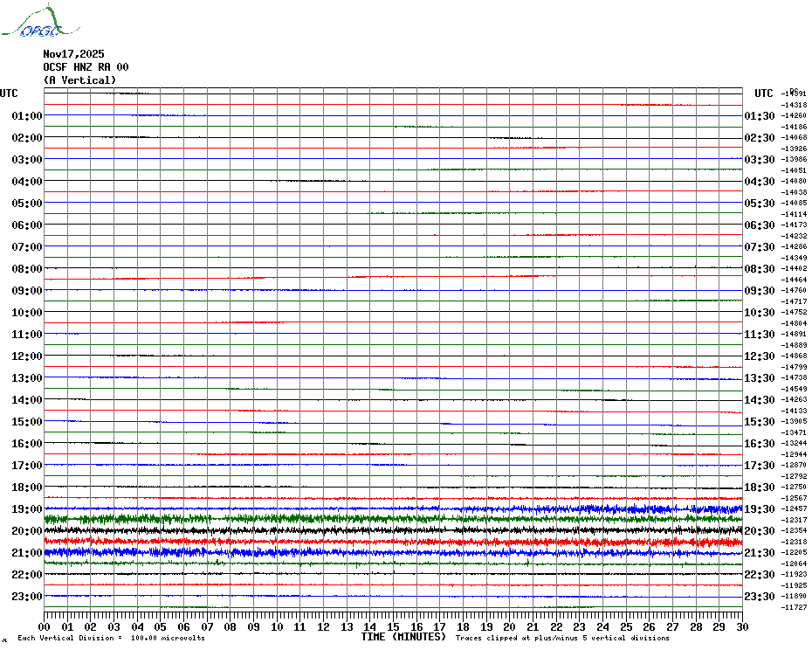Select the OCSF HNZ RA 00 station label
The image size is (812, 650).
point(86,67)
